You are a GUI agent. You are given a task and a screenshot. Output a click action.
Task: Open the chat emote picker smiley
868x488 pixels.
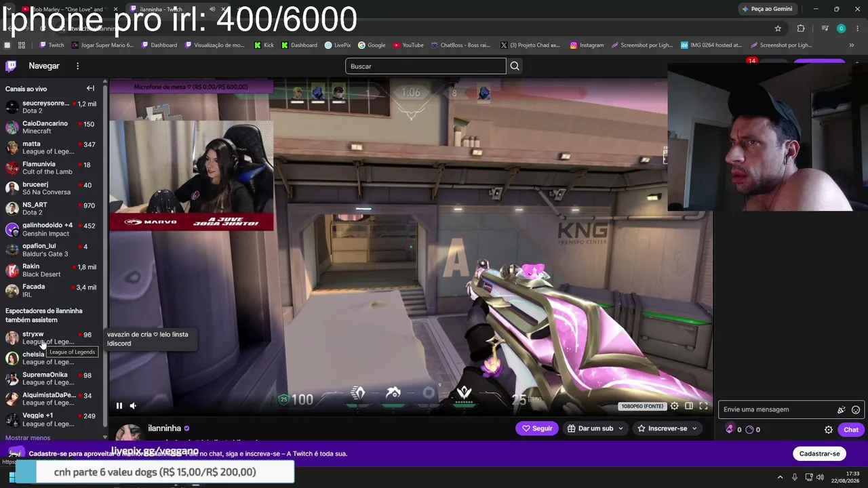(856, 409)
